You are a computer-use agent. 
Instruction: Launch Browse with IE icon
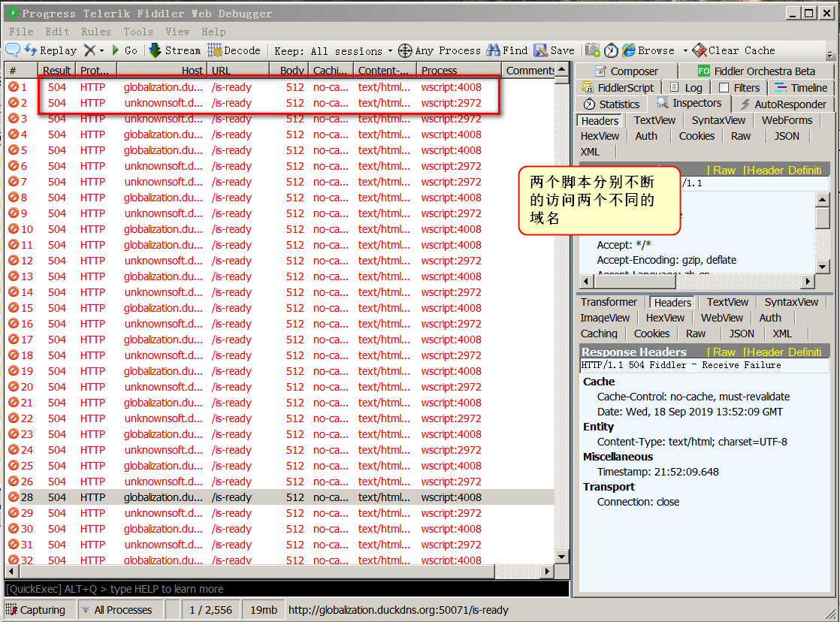click(x=629, y=50)
